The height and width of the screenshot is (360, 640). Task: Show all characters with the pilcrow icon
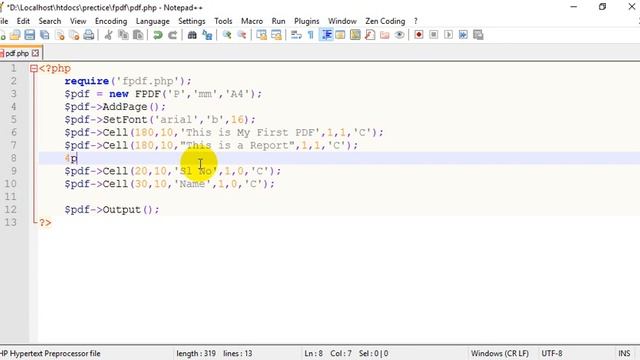311,35
